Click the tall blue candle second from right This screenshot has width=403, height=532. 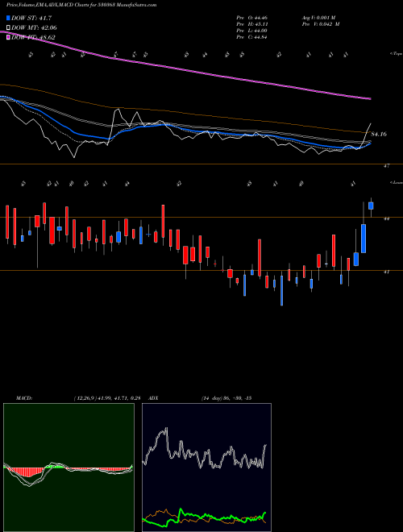364,238
